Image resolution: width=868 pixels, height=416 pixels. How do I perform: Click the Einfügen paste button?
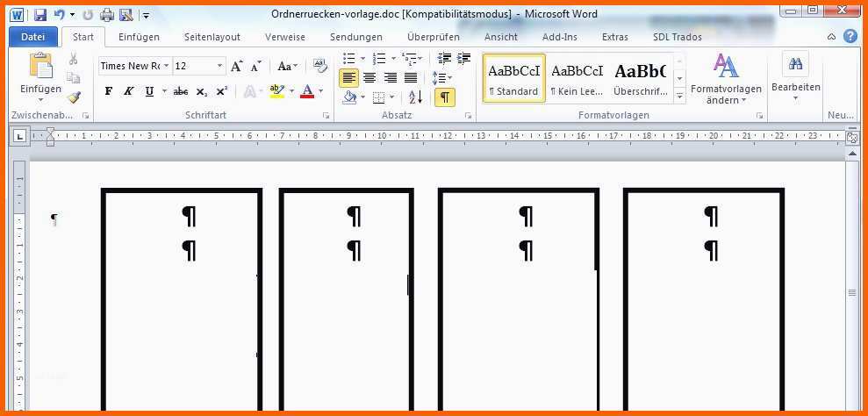click(x=40, y=75)
